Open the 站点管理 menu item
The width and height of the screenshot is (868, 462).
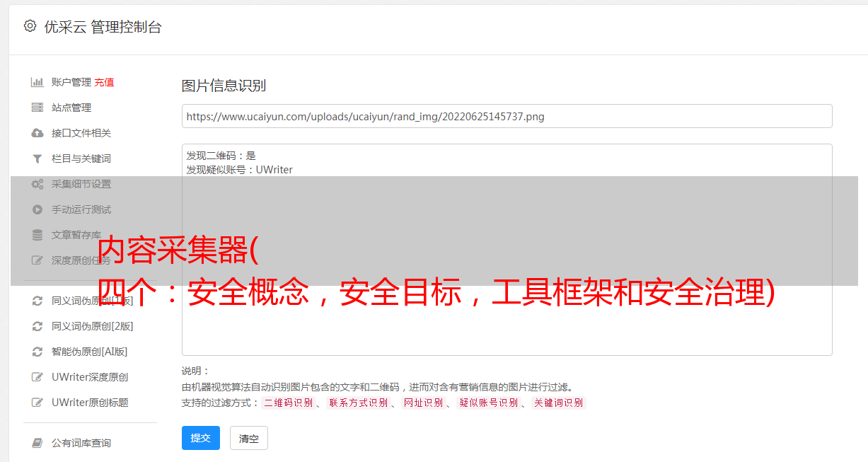pyautogui.click(x=71, y=108)
